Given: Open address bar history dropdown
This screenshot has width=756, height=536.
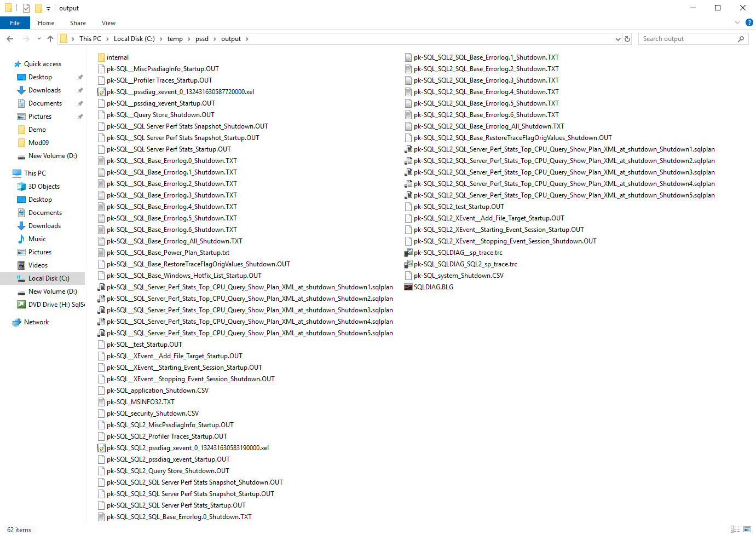Looking at the screenshot, I should 618,39.
